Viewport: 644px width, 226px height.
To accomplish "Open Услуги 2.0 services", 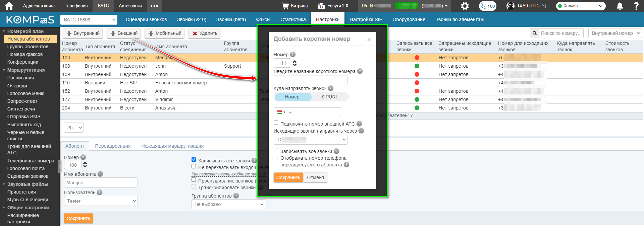I will point(333,6).
